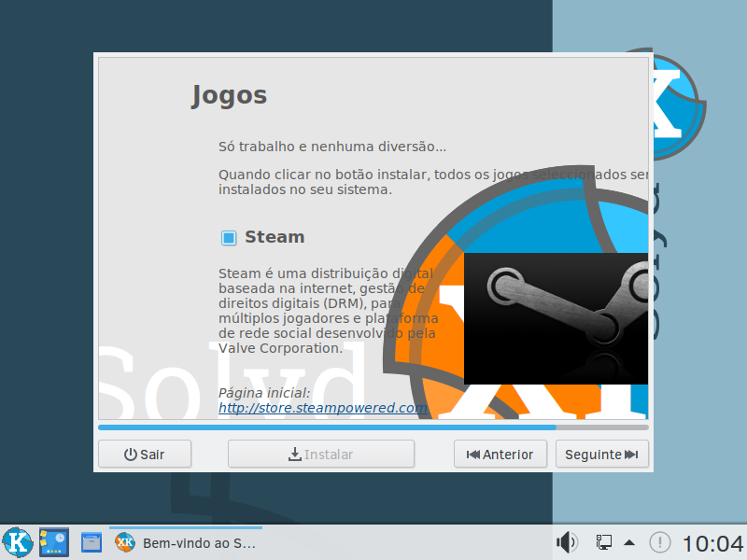
Task: Open the notifications tray icon
Action: click(660, 542)
